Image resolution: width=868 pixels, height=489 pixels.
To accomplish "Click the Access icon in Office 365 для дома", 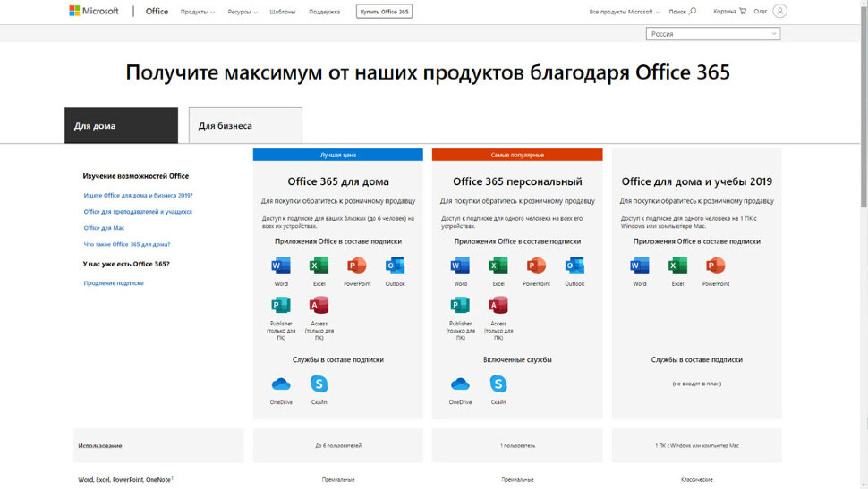I will [319, 305].
